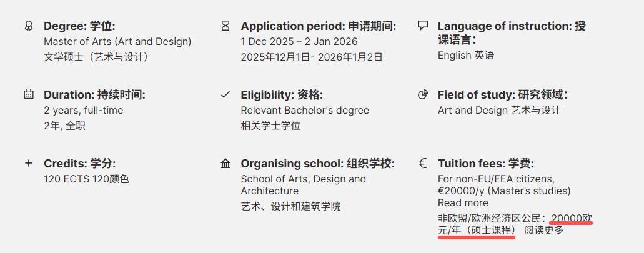Click the 1 Dec 2025 – 2 Jan 2026 date text
Viewport: 644px width, 253px height.
coord(299,42)
